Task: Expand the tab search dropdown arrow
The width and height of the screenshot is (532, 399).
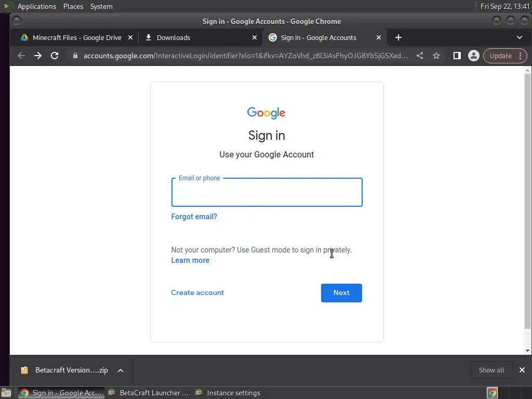Action: (520, 37)
